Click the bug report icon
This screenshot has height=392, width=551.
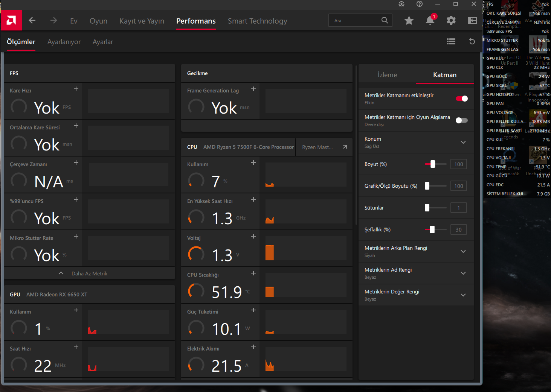click(401, 4)
